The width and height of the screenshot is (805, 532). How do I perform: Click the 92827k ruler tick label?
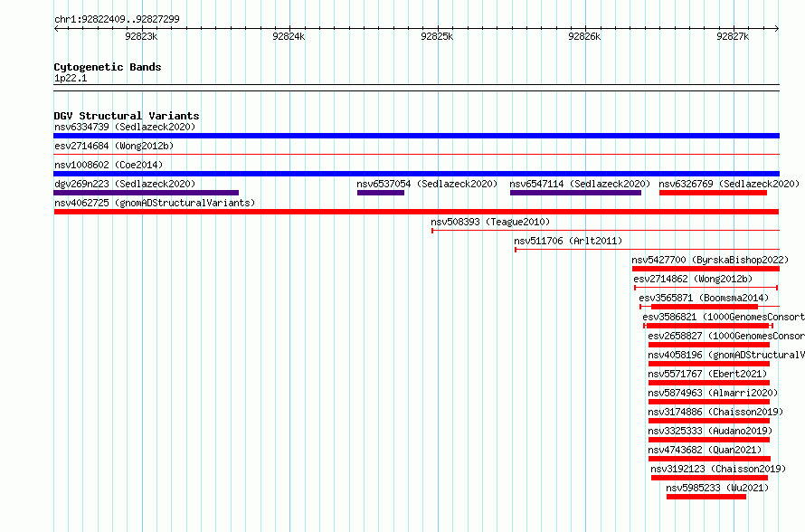click(x=733, y=36)
